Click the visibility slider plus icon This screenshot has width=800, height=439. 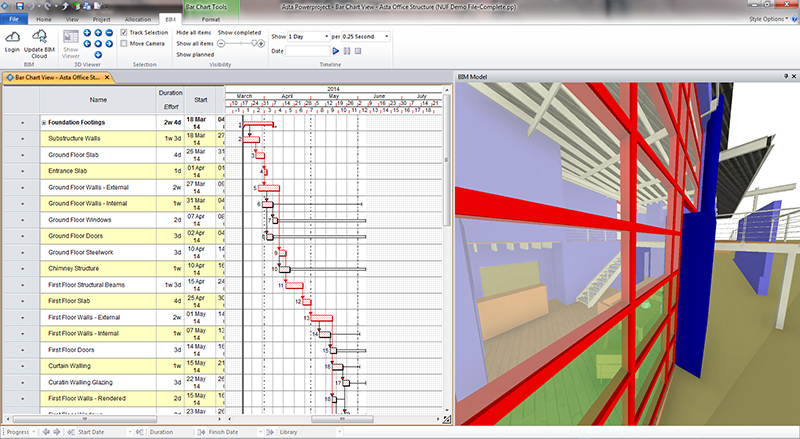(261, 44)
